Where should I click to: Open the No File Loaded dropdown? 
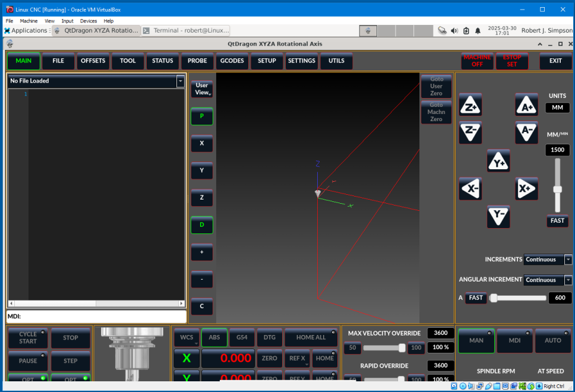pos(181,81)
